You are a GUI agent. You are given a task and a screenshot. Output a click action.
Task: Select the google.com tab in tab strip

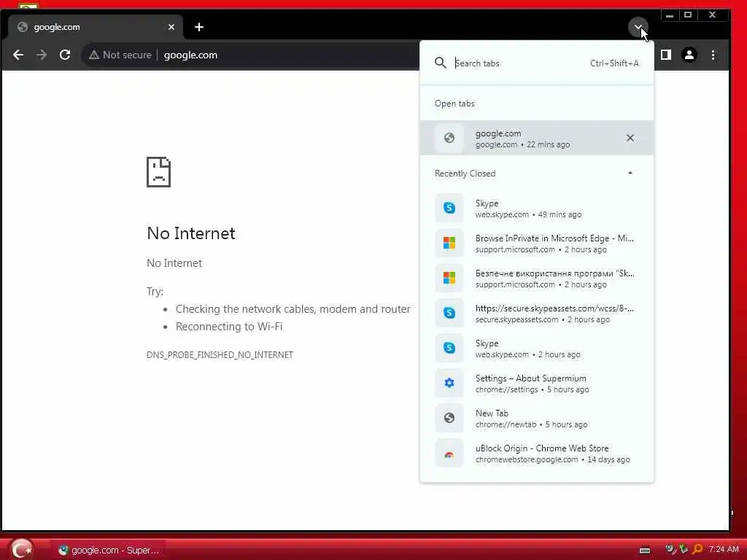click(x=96, y=27)
